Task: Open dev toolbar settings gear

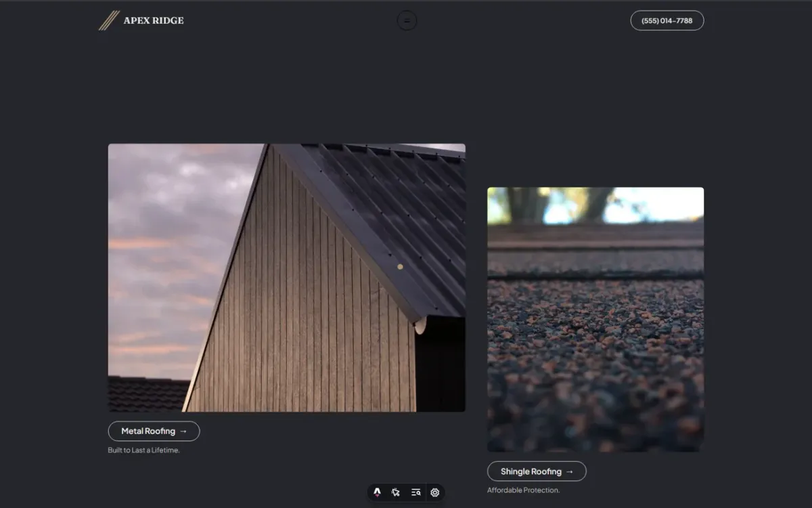Action: click(x=435, y=492)
